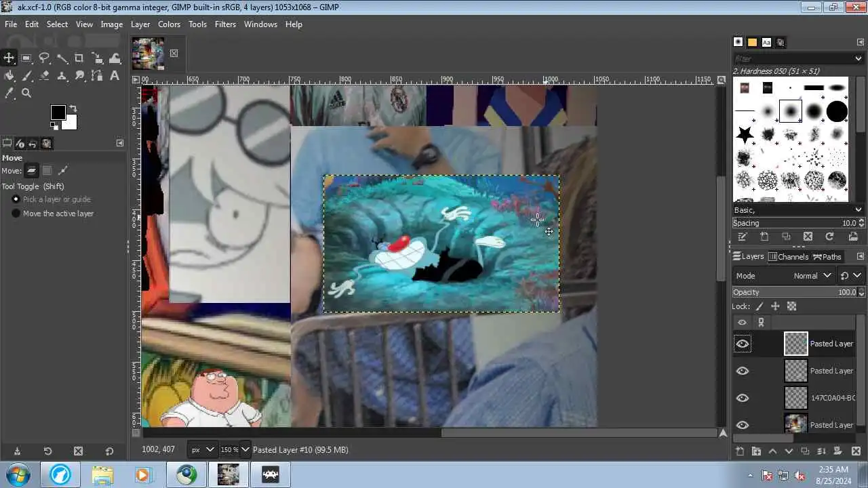Open the Tool Options tab configuration menu

coord(120,143)
